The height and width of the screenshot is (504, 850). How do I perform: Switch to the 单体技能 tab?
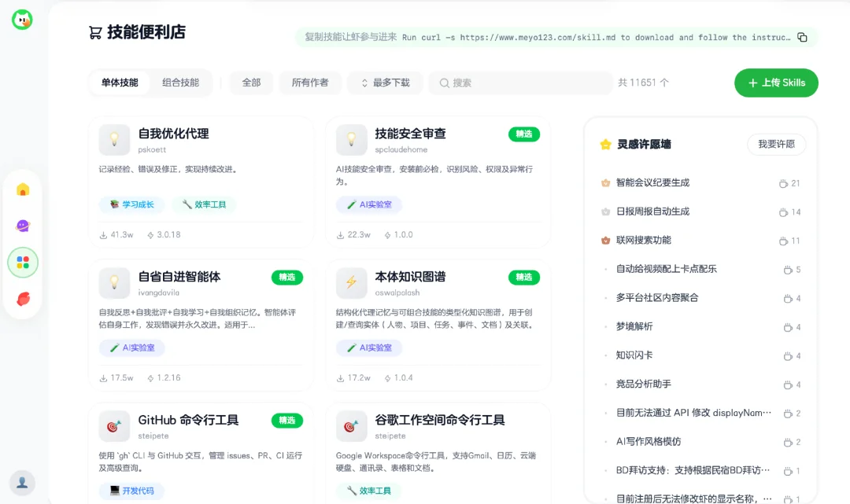pos(120,83)
